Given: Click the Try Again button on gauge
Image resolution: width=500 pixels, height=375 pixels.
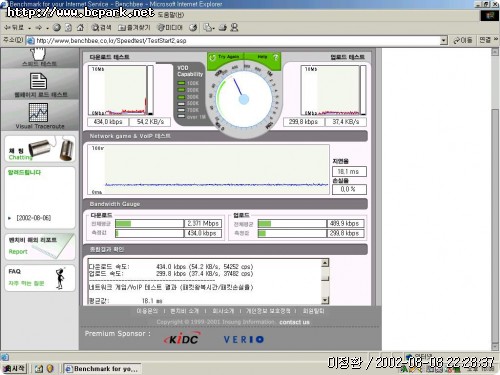Looking at the screenshot, I should [x=225, y=57].
